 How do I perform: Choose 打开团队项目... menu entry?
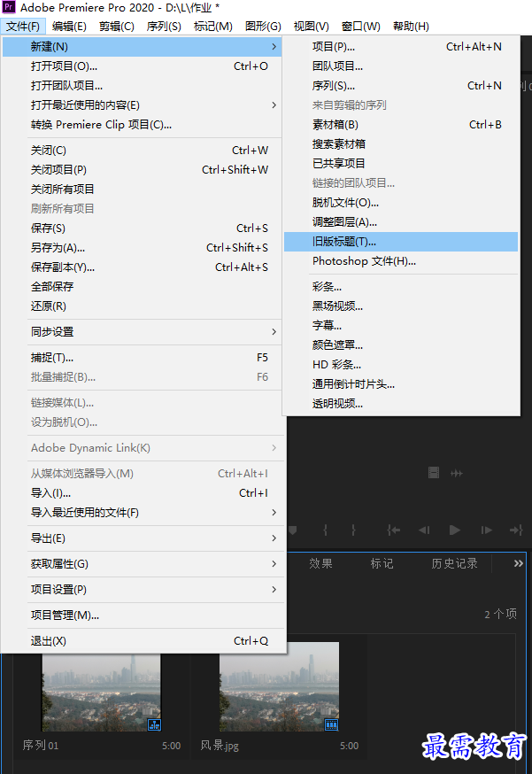point(143,86)
